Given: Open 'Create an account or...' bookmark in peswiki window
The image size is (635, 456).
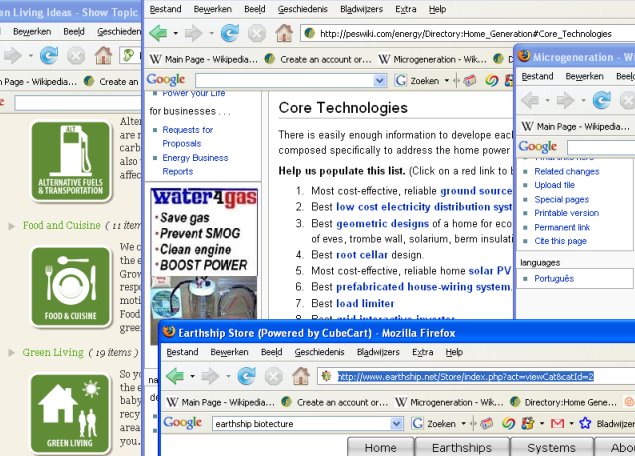Looking at the screenshot, I should [x=318, y=59].
